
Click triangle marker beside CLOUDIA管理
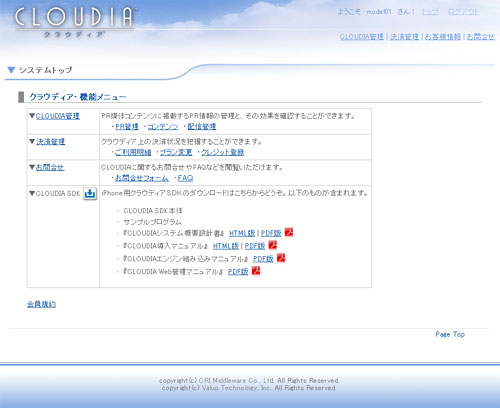(x=32, y=116)
